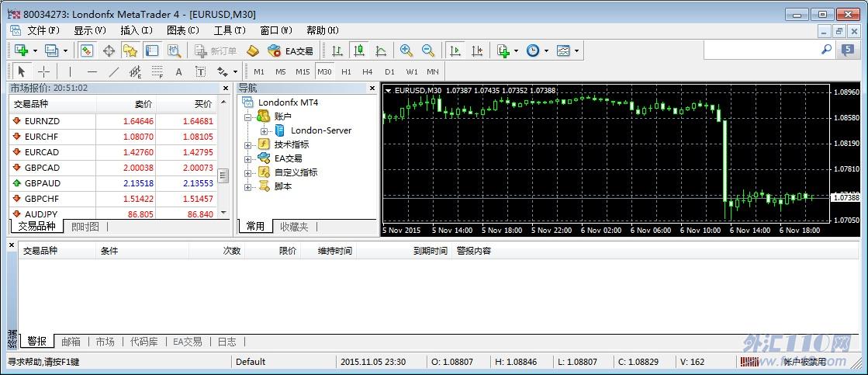The image size is (868, 375).
Task: Click the 新订单 new order button
Action: pos(216,51)
